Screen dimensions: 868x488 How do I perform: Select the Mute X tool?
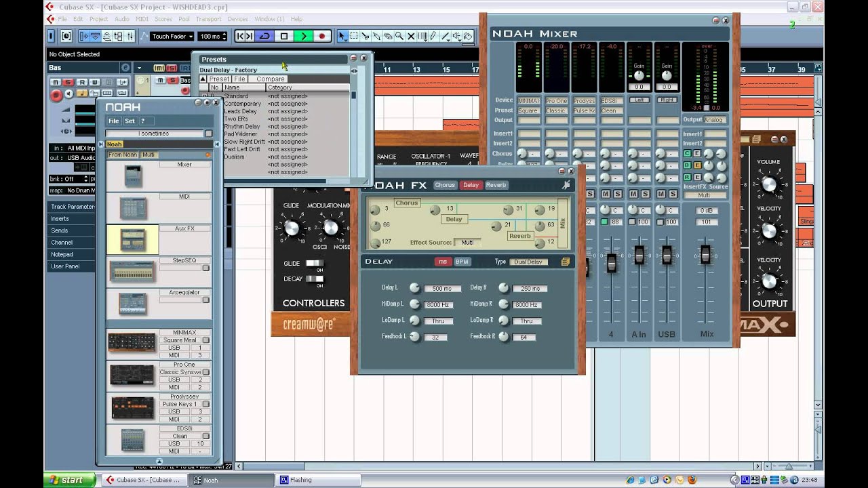(x=411, y=36)
